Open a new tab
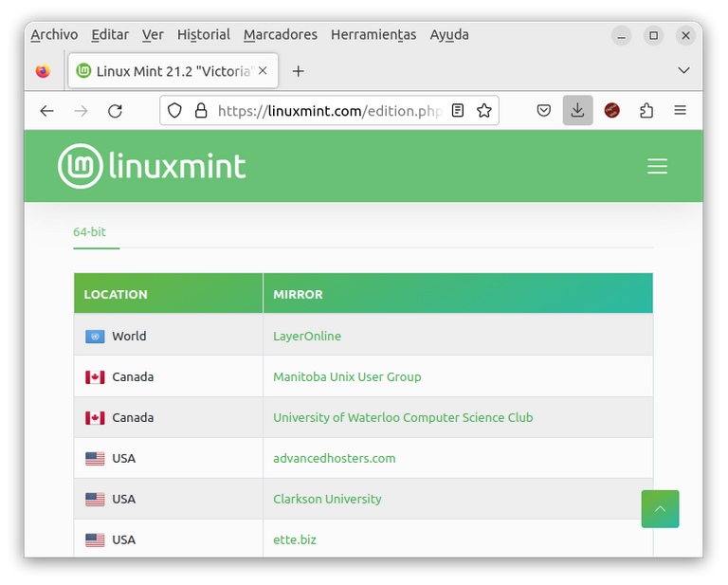The height and width of the screenshot is (585, 728). pos(298,71)
